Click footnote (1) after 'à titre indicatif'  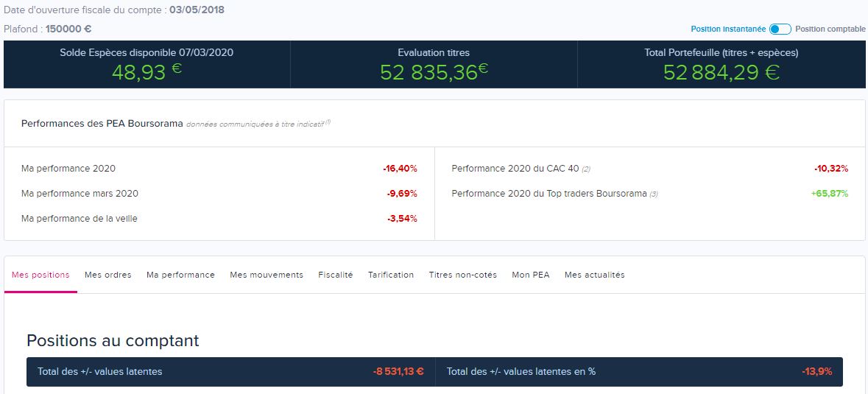(328, 122)
